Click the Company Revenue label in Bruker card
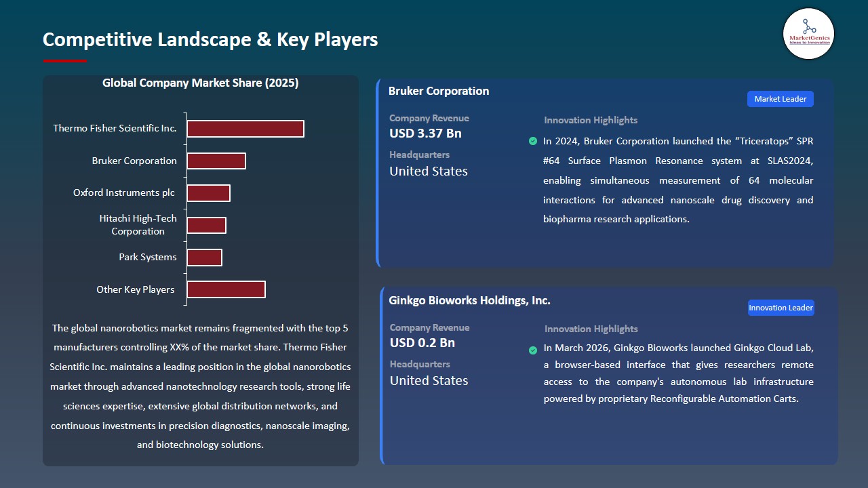The width and height of the screenshot is (868, 488). point(429,118)
